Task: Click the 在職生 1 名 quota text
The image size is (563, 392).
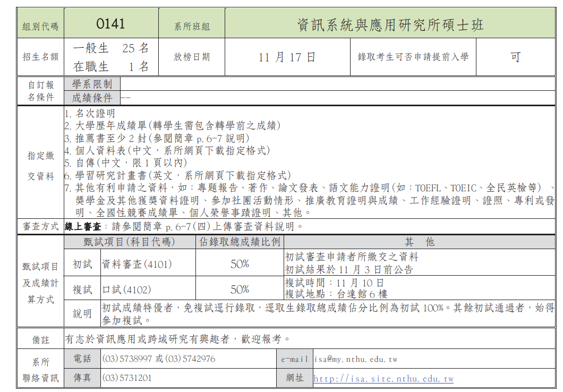Action: [x=111, y=67]
